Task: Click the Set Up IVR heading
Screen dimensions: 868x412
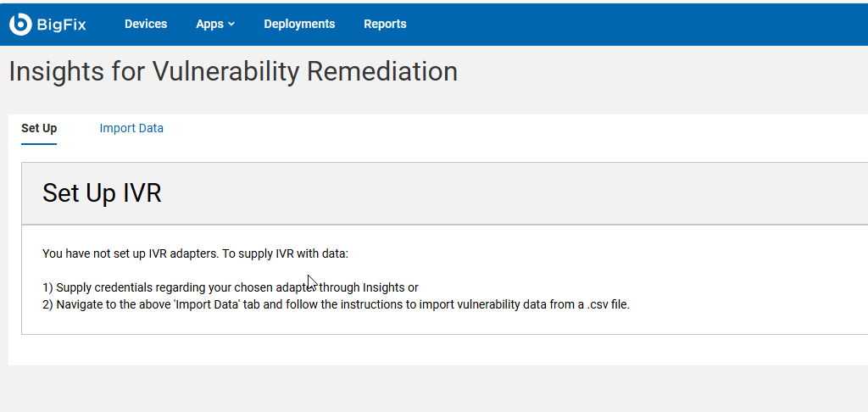Action: (x=102, y=193)
